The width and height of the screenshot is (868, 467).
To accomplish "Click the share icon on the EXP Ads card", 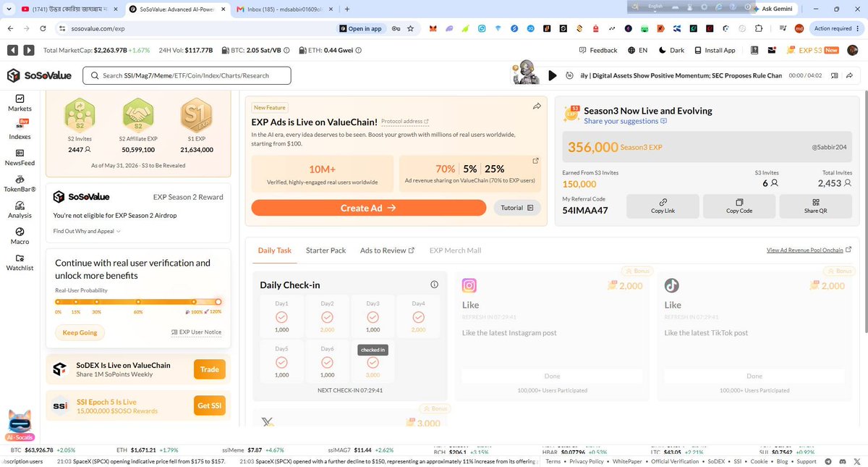I will tap(537, 106).
